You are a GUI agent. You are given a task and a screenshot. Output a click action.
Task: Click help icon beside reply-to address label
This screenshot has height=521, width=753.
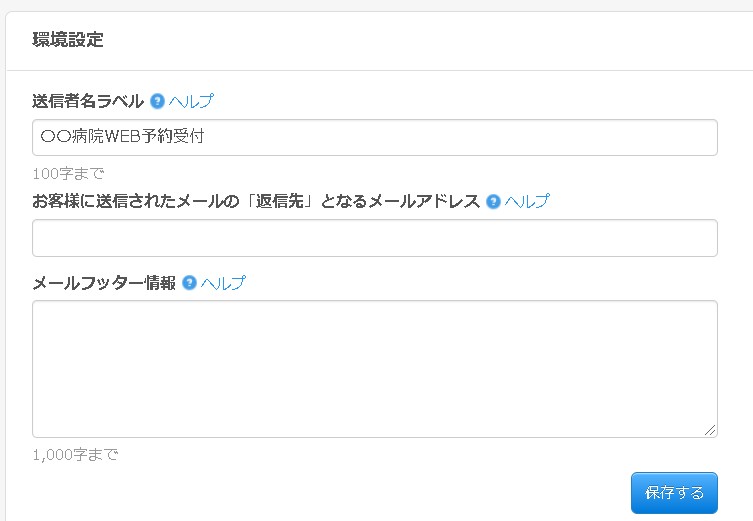point(493,201)
